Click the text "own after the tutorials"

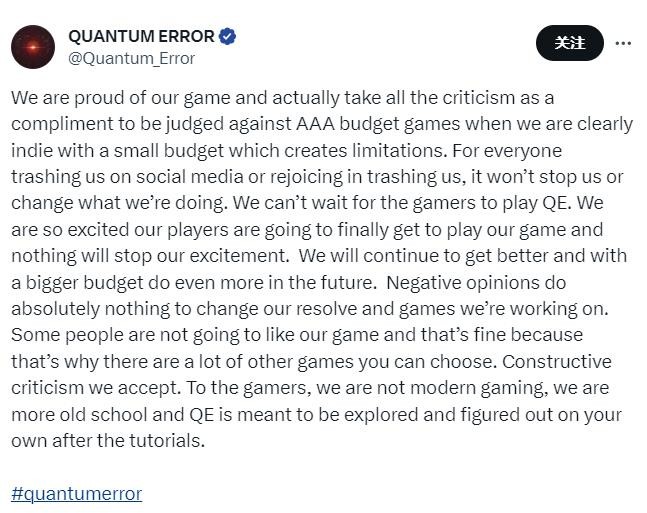(x=108, y=440)
